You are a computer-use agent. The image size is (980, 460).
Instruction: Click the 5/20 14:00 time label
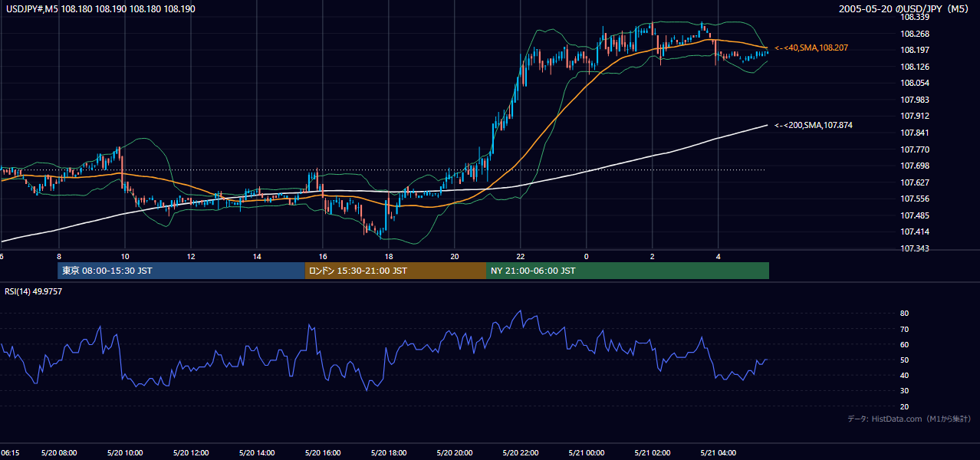click(x=257, y=452)
